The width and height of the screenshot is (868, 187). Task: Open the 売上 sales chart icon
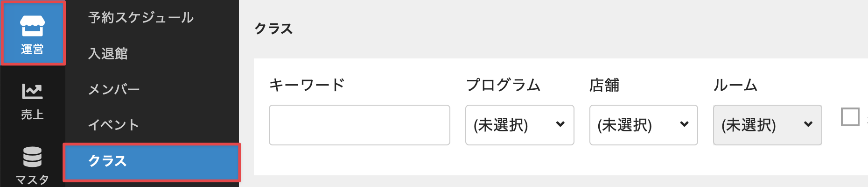pos(32,91)
